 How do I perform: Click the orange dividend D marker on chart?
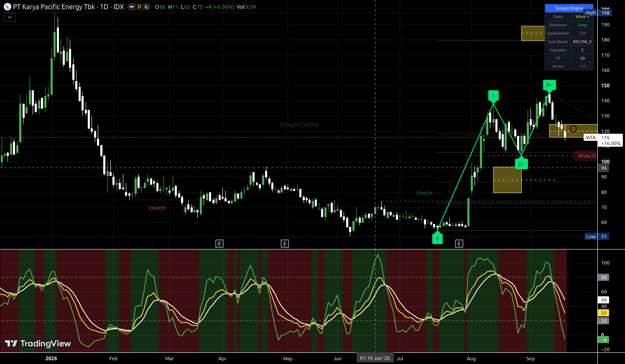(574, 129)
